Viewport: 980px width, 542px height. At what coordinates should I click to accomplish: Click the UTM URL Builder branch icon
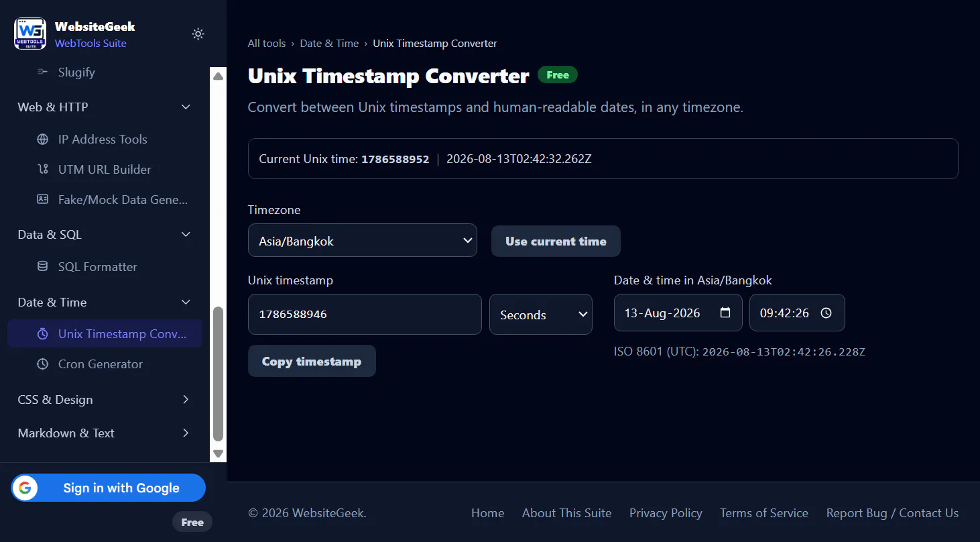coord(43,170)
